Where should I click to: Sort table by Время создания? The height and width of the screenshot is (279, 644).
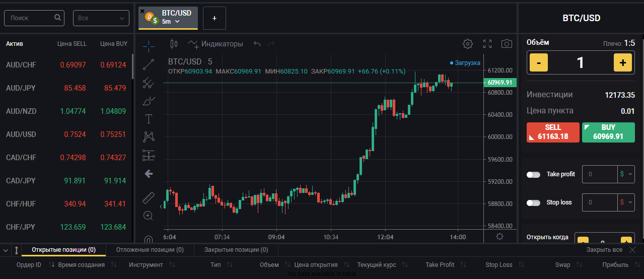pyautogui.click(x=87, y=265)
